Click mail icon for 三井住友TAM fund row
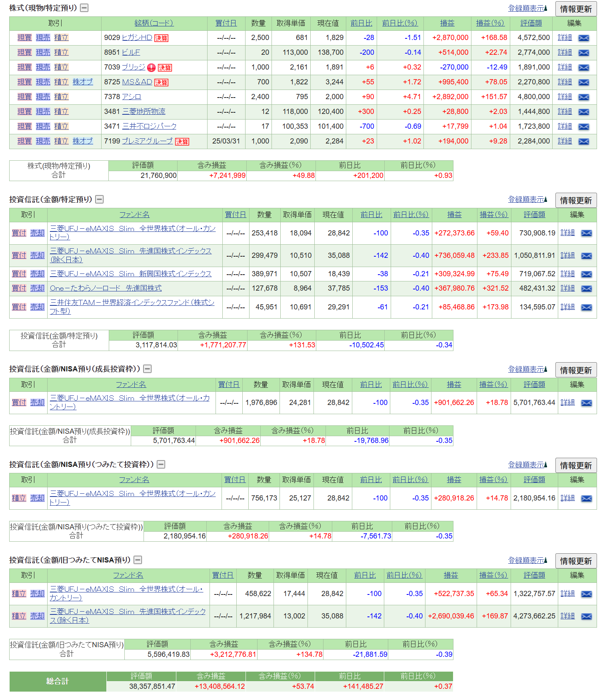The height and width of the screenshot is (700, 605). (x=586, y=307)
